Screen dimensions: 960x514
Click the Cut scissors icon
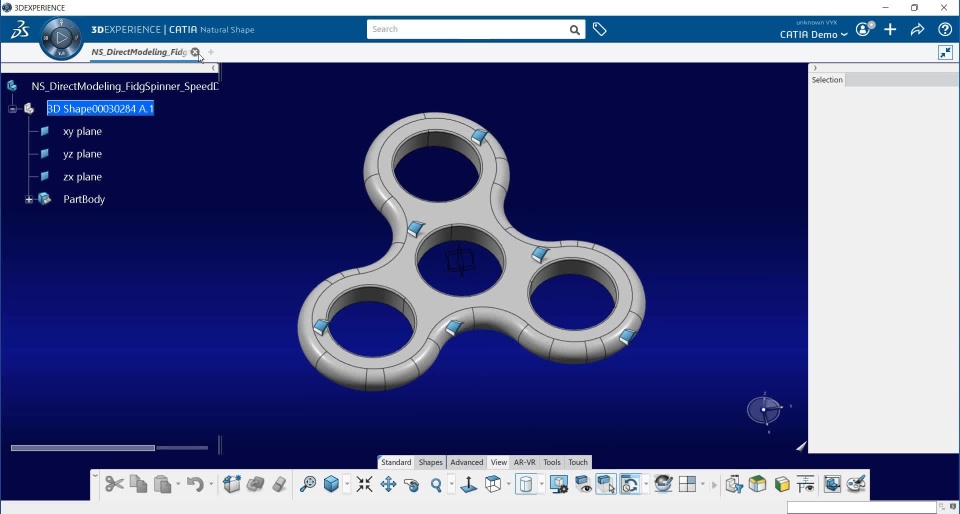click(x=114, y=485)
